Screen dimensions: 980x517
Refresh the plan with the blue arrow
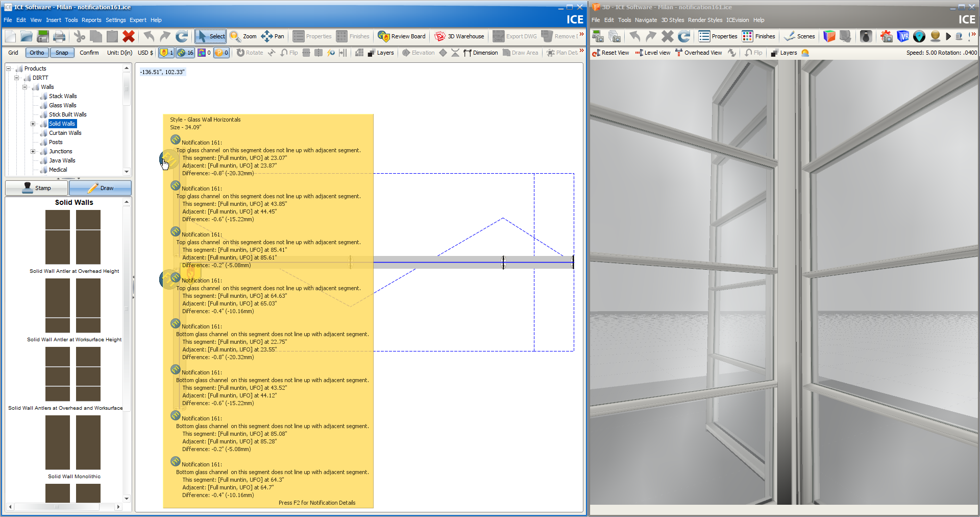click(x=182, y=36)
